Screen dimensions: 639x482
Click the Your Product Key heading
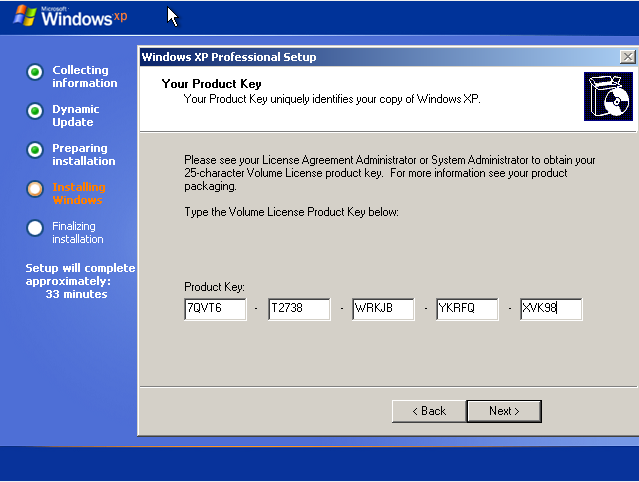[x=212, y=84]
